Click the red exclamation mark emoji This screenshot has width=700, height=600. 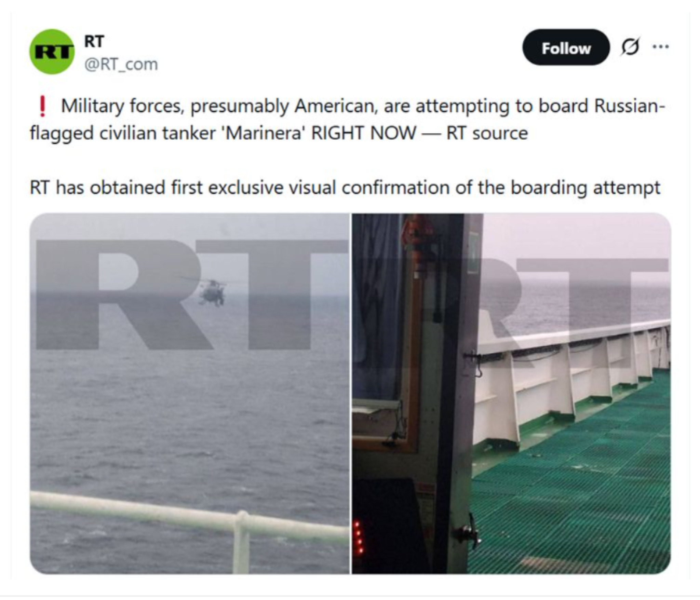tap(42, 106)
